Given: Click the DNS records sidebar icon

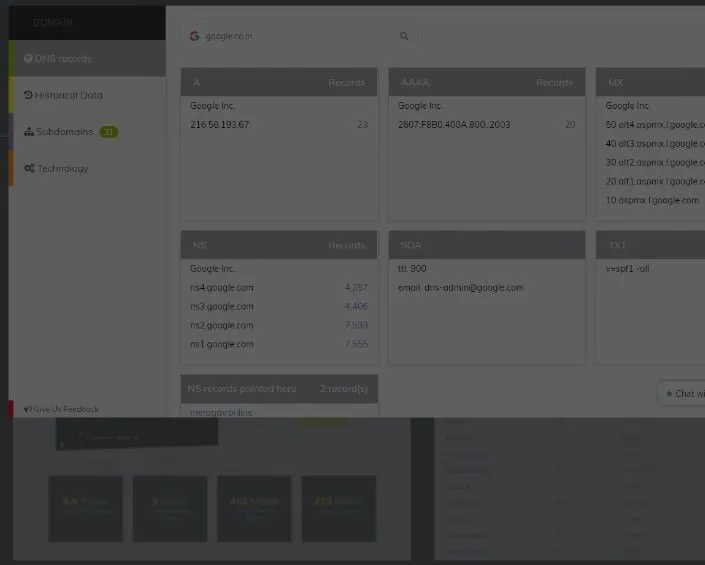Looking at the screenshot, I should click(28, 58).
